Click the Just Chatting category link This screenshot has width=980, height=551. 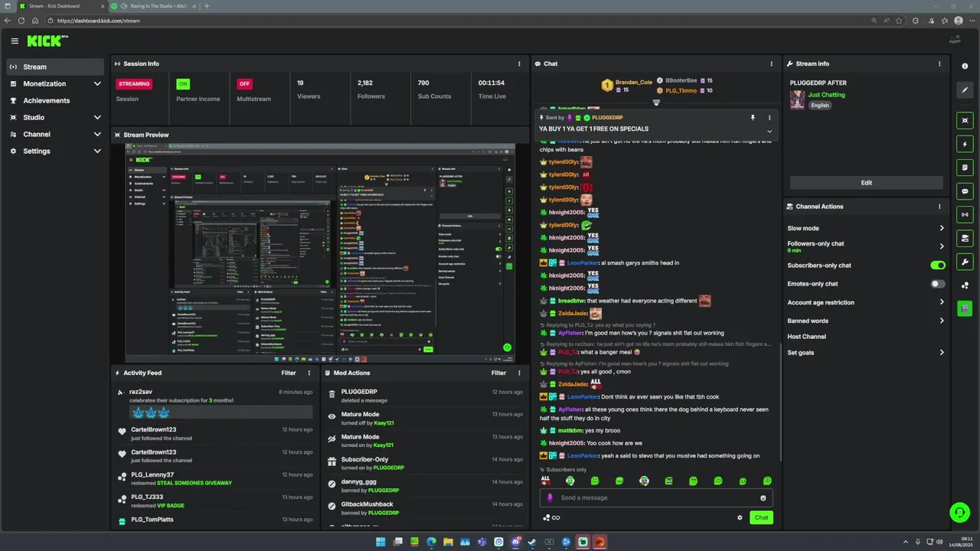(x=827, y=95)
